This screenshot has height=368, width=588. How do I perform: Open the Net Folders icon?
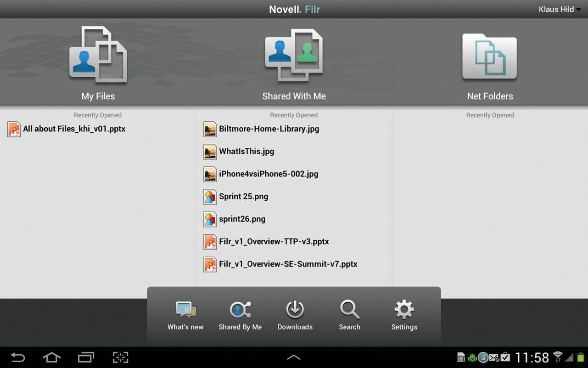[x=490, y=56]
